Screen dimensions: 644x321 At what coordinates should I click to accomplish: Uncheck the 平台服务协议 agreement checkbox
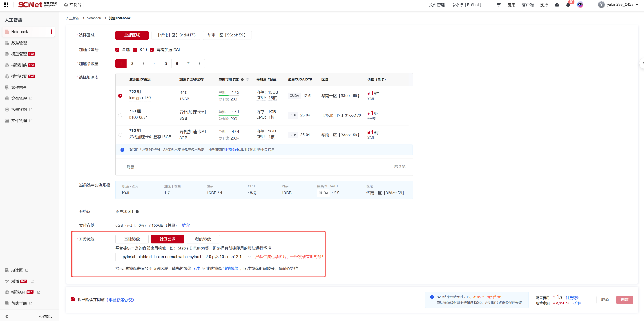[x=73, y=300]
